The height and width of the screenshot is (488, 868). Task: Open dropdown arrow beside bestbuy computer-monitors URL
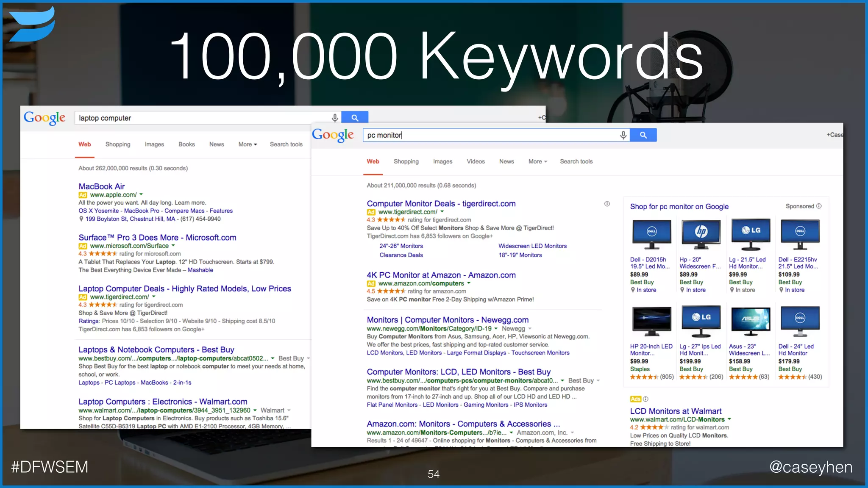[562, 381]
